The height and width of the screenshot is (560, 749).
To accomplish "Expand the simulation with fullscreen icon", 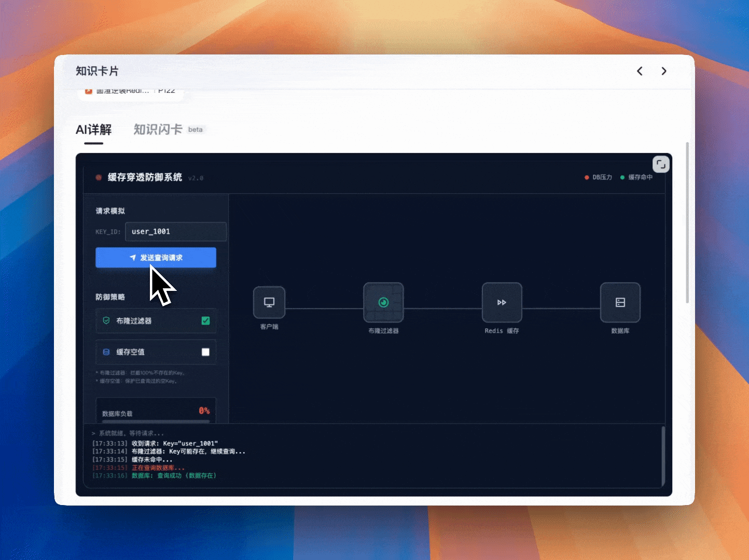I will (660, 164).
